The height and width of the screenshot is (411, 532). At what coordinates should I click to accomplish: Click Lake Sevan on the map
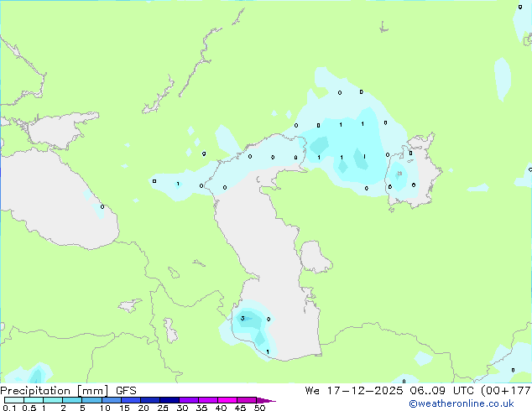(x=174, y=273)
